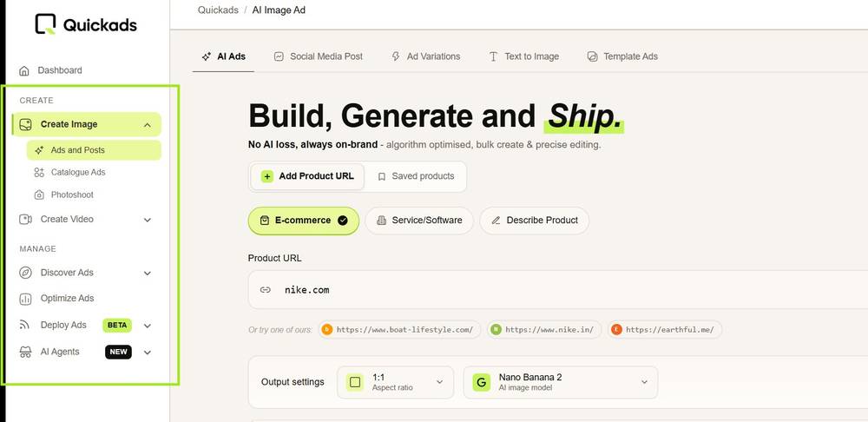This screenshot has width=868, height=422.
Task: Click the Describe Product pencil icon
Action: [x=496, y=221]
